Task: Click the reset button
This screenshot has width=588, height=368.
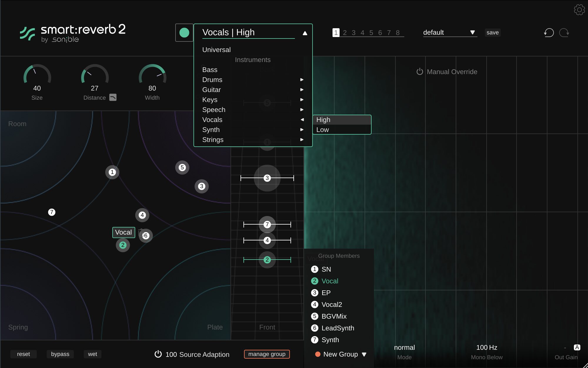Action: pos(24,354)
